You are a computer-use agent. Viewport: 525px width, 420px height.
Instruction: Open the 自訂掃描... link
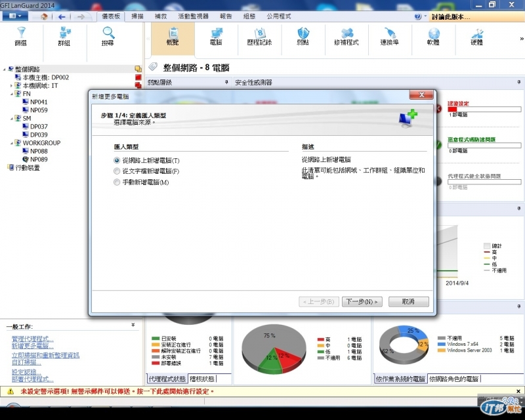point(26,362)
